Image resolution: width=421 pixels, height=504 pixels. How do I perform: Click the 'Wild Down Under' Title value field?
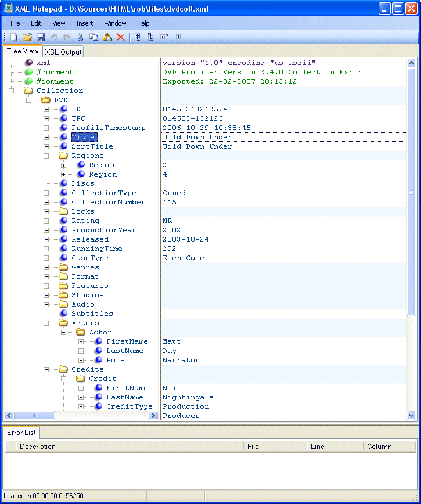pos(283,137)
